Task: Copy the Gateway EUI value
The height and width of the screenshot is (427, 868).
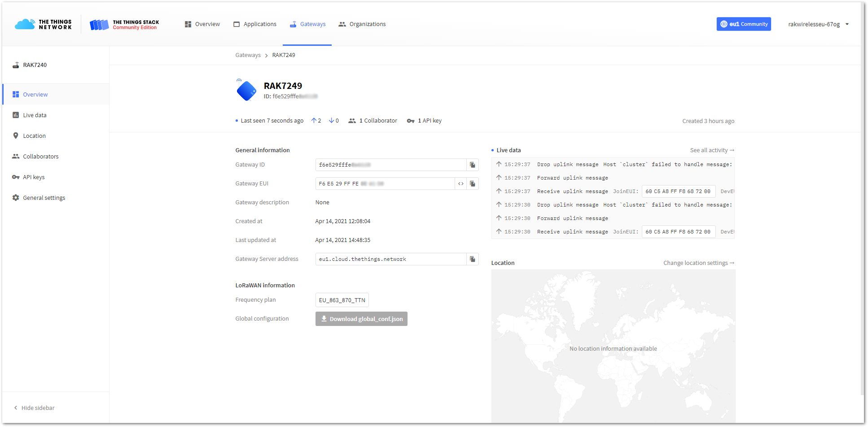Action: click(473, 184)
